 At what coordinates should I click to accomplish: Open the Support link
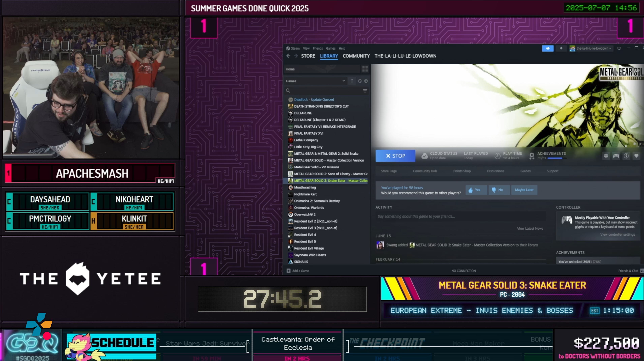pos(552,171)
